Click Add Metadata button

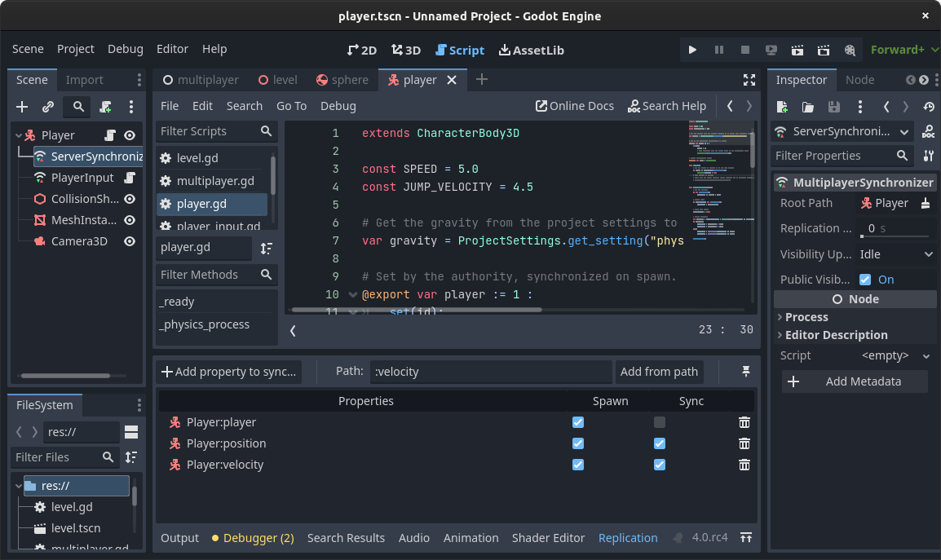pos(855,381)
